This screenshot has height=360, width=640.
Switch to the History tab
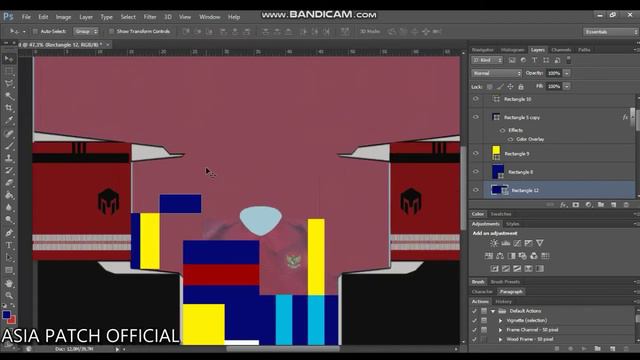point(503,302)
